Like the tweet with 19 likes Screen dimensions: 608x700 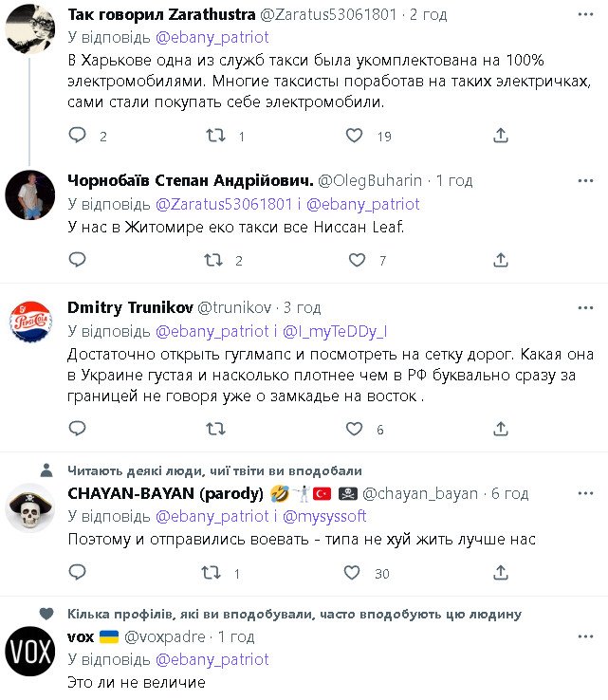[x=355, y=137]
